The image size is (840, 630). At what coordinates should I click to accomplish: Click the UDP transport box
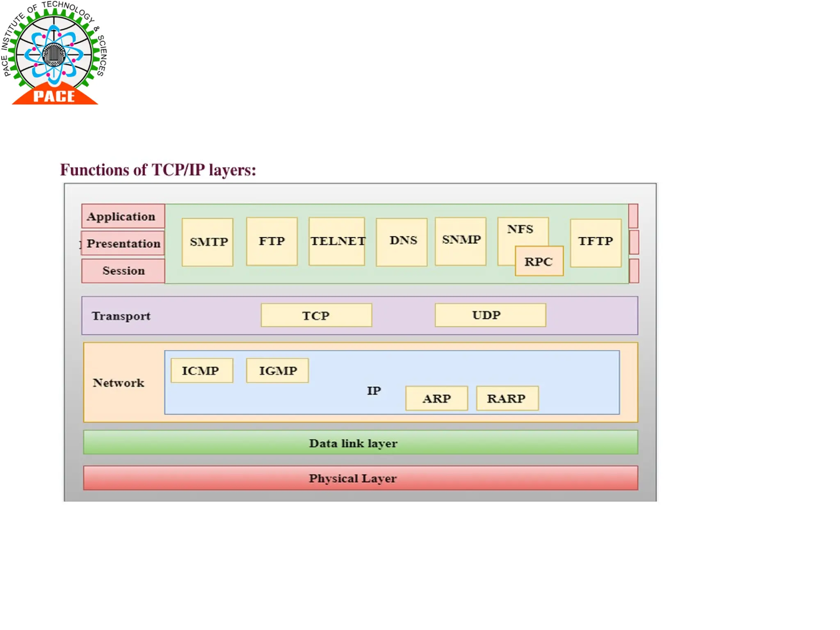click(490, 315)
